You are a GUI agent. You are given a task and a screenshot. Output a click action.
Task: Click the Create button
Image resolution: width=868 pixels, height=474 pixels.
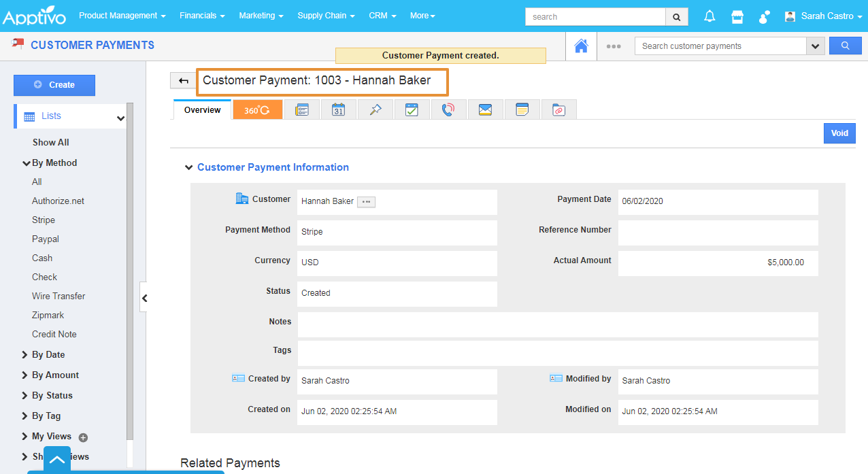tap(54, 85)
